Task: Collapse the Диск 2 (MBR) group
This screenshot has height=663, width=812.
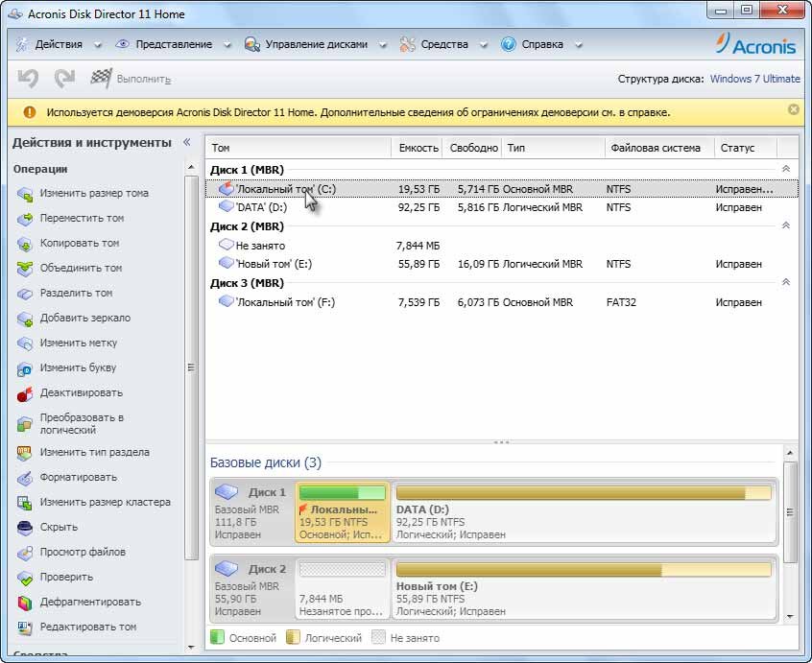Action: (785, 225)
